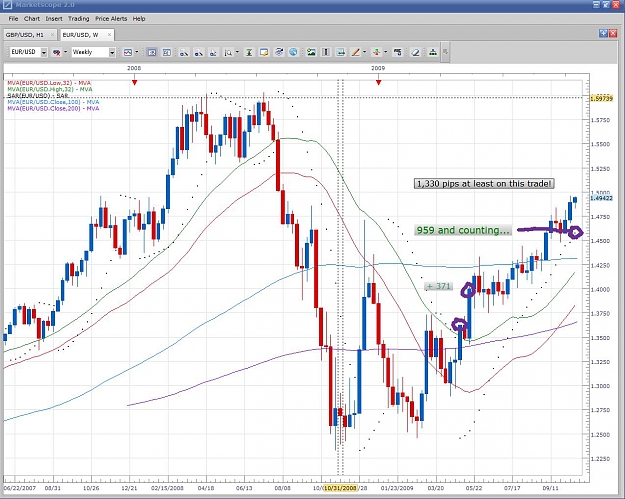
Task: Open the Chart menu
Action: (x=32, y=19)
